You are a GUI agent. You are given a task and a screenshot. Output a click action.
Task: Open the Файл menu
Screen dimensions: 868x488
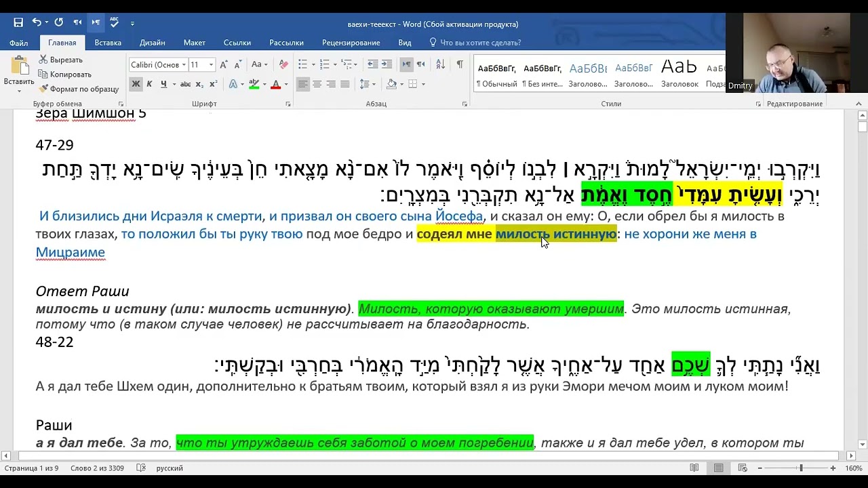click(18, 43)
